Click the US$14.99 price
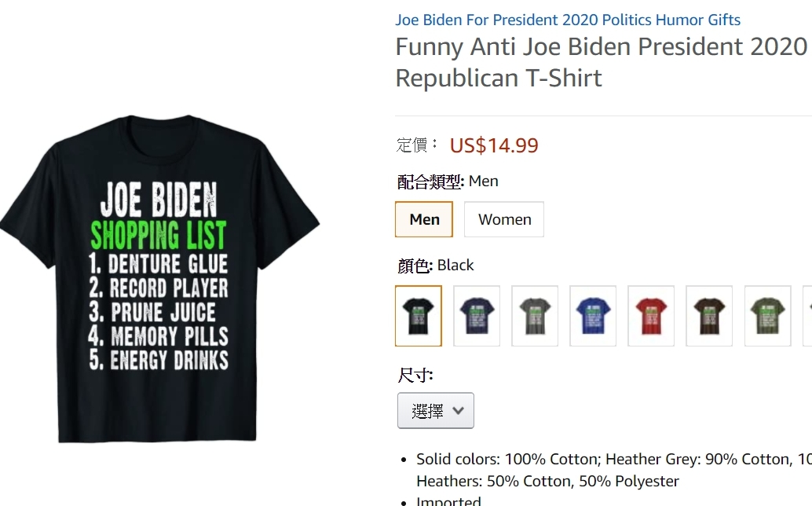This screenshot has height=506, width=812. click(494, 145)
